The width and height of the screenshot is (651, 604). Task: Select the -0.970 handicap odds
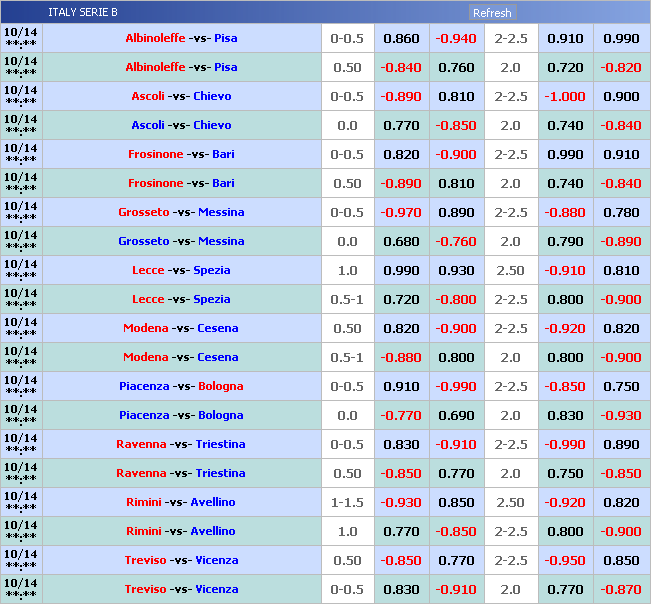pyautogui.click(x=401, y=212)
